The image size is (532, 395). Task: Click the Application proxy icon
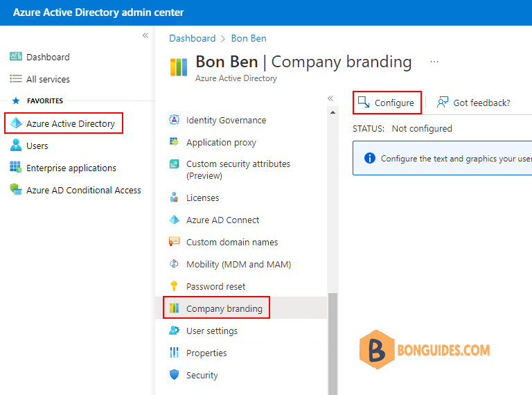[174, 141]
